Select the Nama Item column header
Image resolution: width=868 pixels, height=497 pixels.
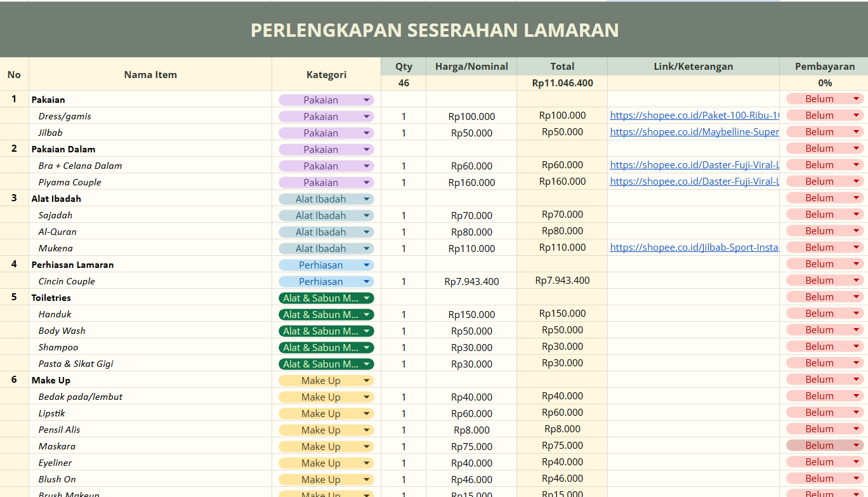150,74
